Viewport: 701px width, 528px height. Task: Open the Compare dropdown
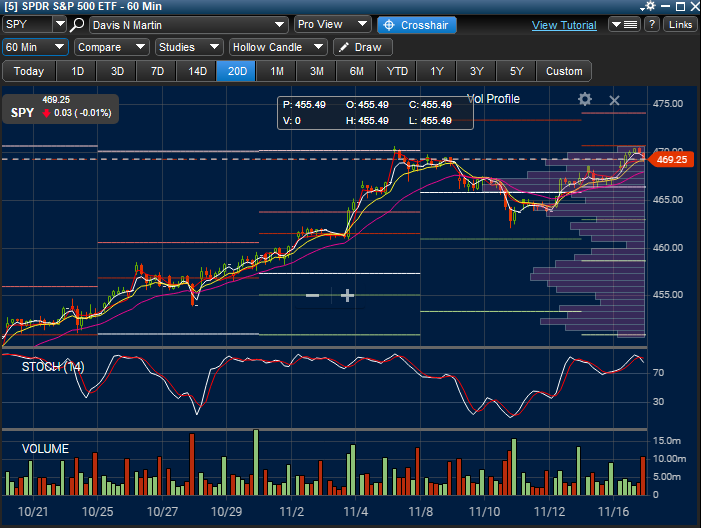(x=111, y=47)
